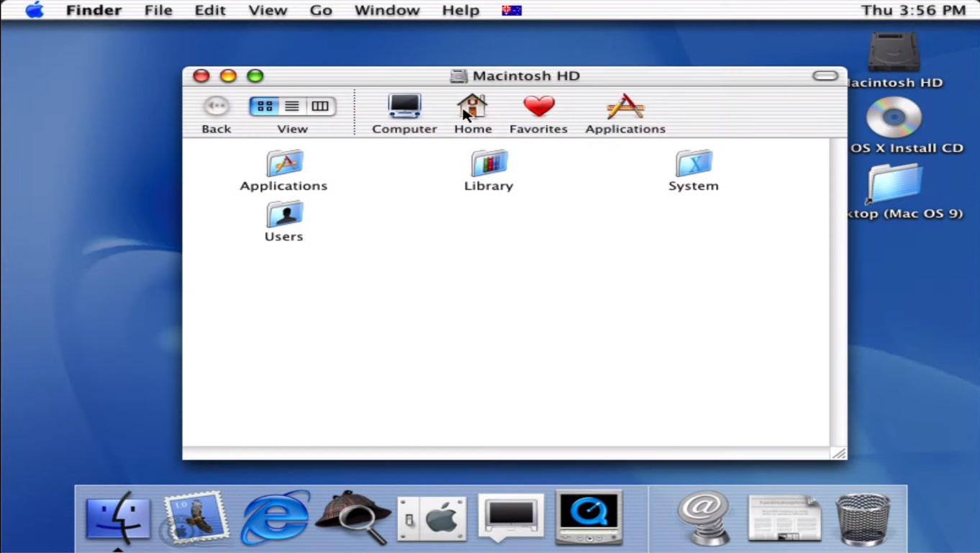980x553 pixels.
Task: Select the Users folder
Action: 283,222
